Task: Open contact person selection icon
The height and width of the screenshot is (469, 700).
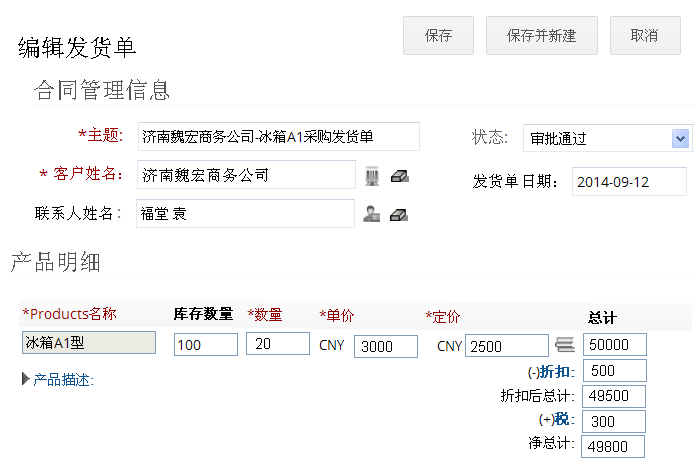Action: (372, 214)
